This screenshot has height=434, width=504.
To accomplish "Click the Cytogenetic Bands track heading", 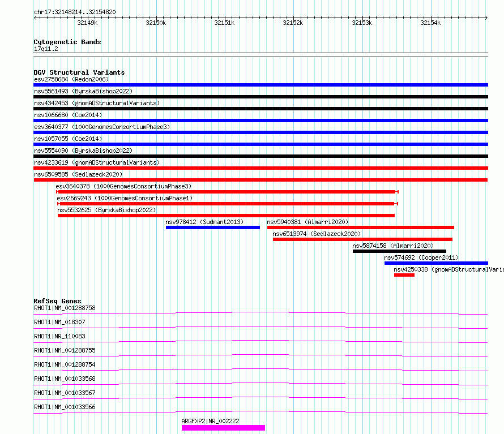I will coord(67,42).
